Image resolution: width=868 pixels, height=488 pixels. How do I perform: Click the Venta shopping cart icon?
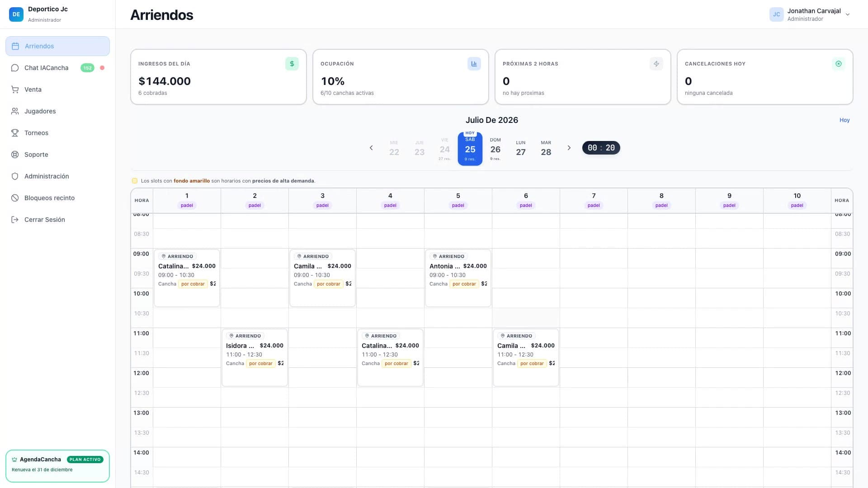[15, 89]
